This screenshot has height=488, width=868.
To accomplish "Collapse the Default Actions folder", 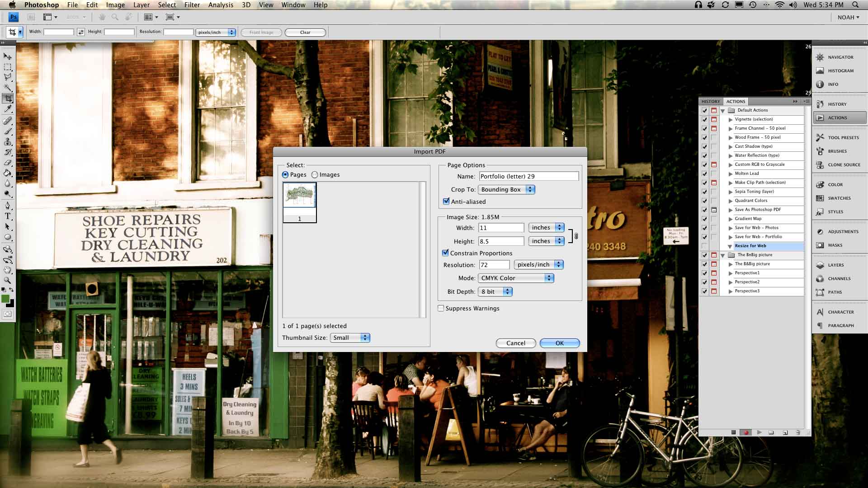I will tap(722, 110).
